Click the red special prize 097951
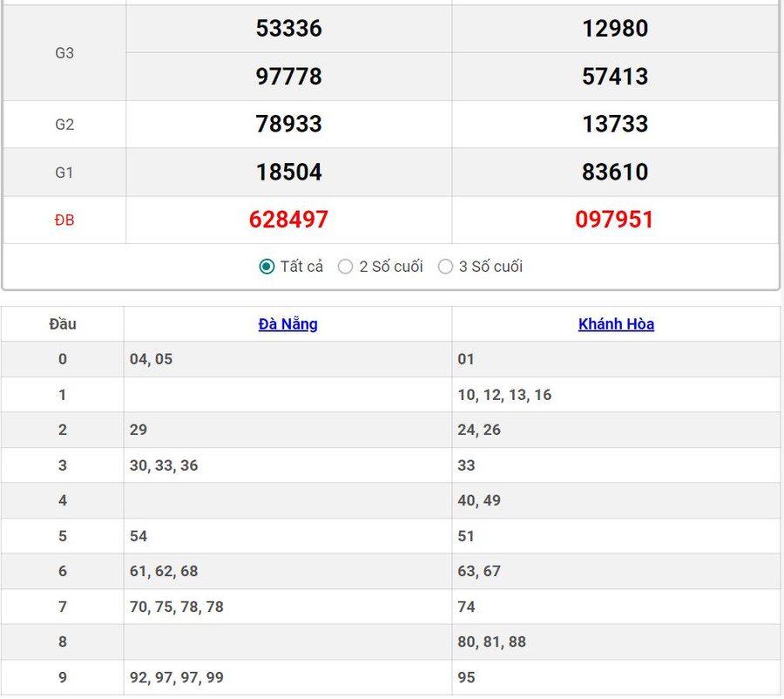Image resolution: width=784 pixels, height=699 pixels. (x=614, y=220)
